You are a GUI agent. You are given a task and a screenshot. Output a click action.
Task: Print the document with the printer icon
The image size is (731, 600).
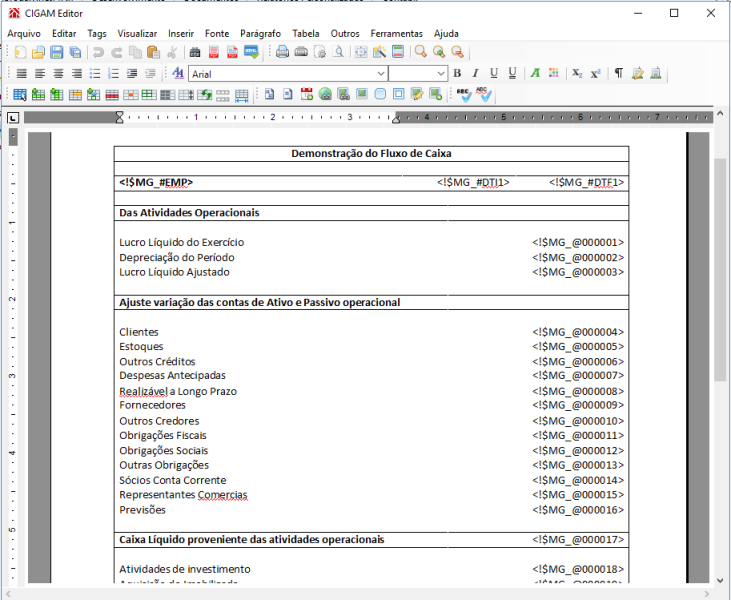coord(282,52)
